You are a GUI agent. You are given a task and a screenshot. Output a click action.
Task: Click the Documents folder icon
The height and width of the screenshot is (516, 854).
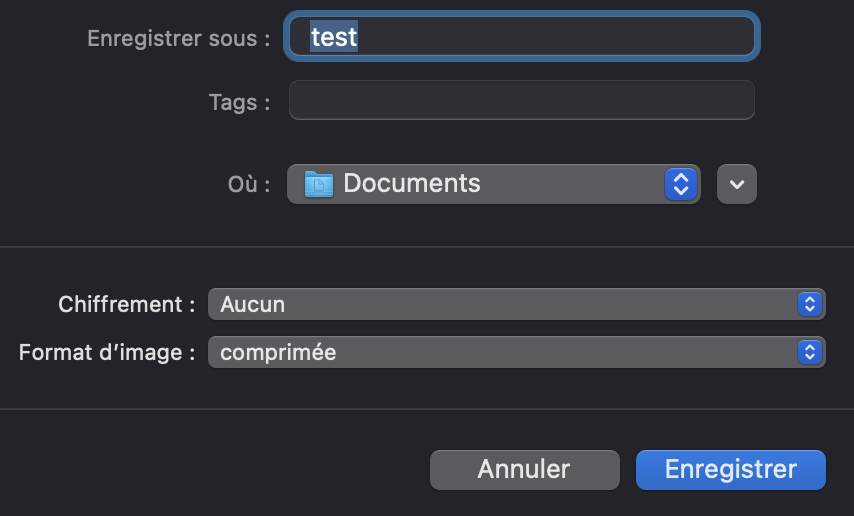[319, 184]
